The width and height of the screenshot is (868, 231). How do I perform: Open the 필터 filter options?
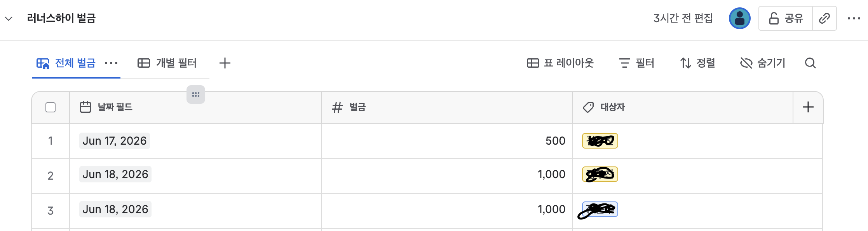636,63
